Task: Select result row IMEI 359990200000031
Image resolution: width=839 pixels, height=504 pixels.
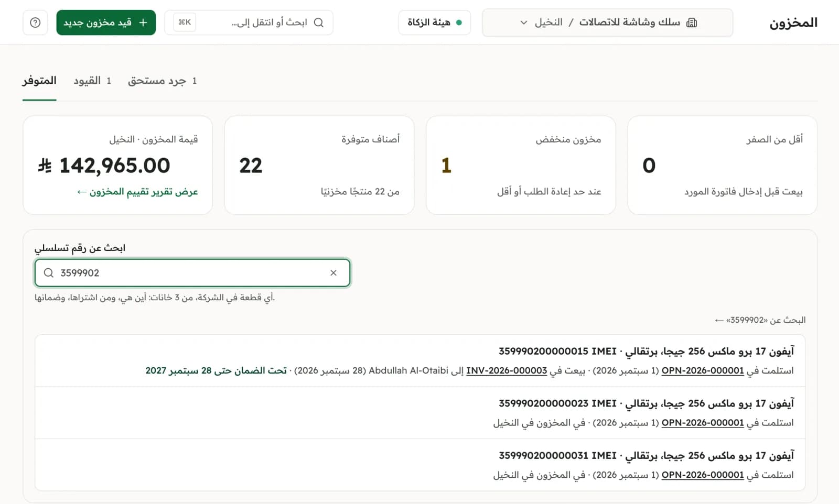Action: 420,465
